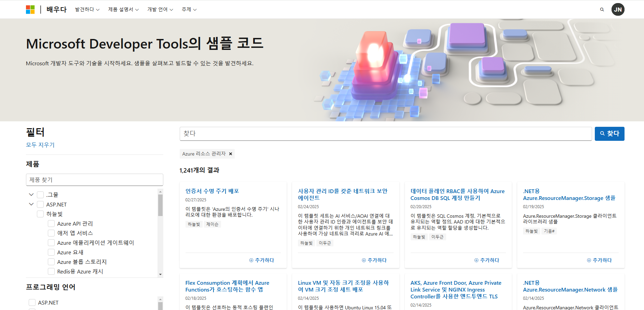Click 추가하다 on 인증서 수명 주기 배포 card
The image size is (644, 310).
(x=262, y=260)
